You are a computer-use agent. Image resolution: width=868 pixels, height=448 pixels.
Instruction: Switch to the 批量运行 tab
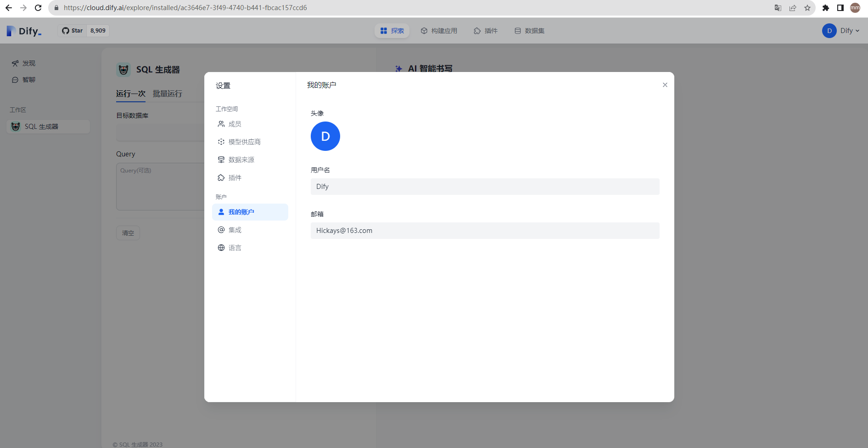(x=168, y=94)
